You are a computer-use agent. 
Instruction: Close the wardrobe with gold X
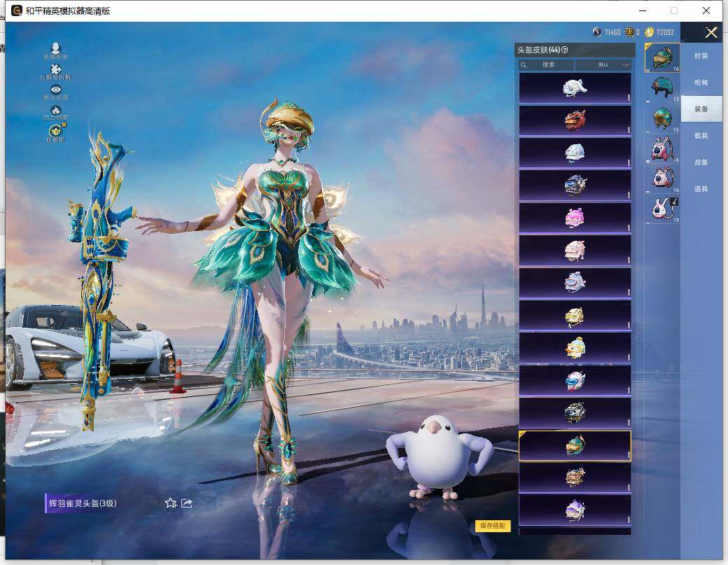710,32
